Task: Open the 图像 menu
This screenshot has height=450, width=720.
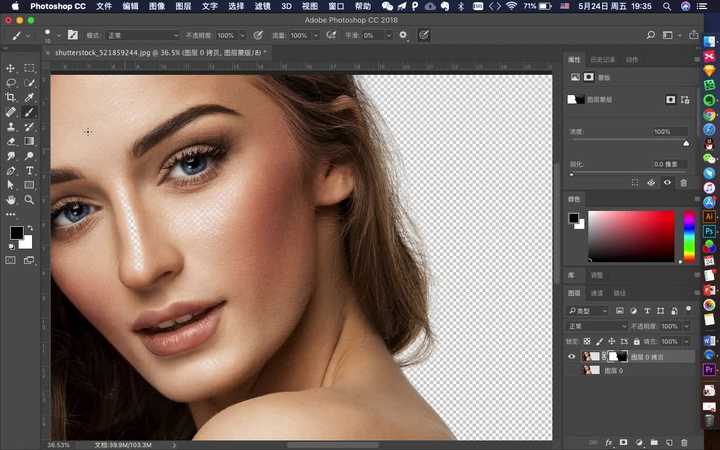Action: (x=157, y=6)
